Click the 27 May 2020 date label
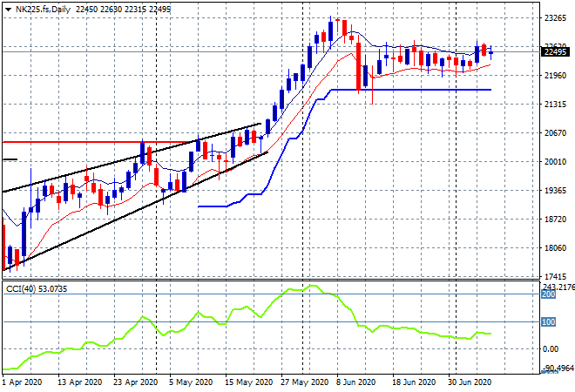This screenshot has height=392, width=575. click(x=303, y=382)
